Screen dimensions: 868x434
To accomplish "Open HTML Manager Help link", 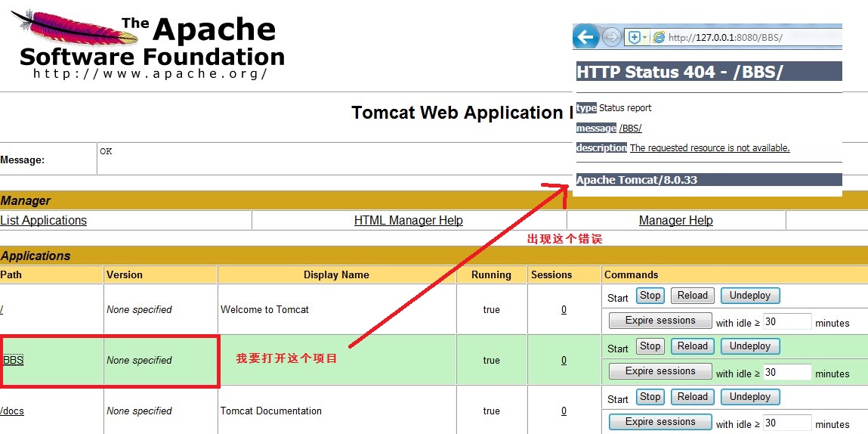I will [x=409, y=221].
